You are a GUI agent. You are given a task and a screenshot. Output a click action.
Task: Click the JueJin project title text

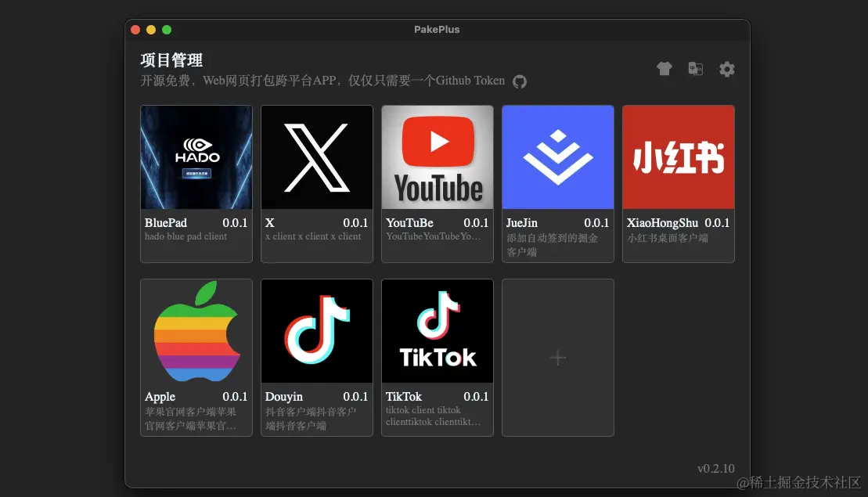click(x=521, y=223)
